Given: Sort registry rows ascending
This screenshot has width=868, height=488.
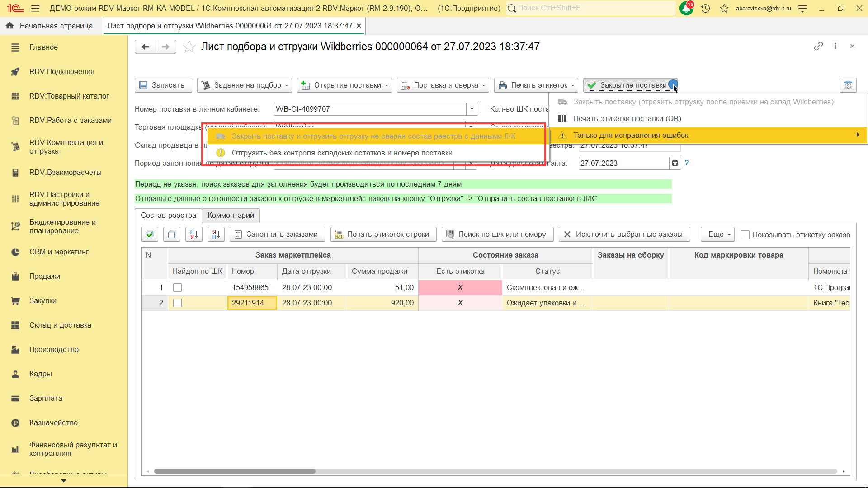Looking at the screenshot, I should [x=194, y=234].
